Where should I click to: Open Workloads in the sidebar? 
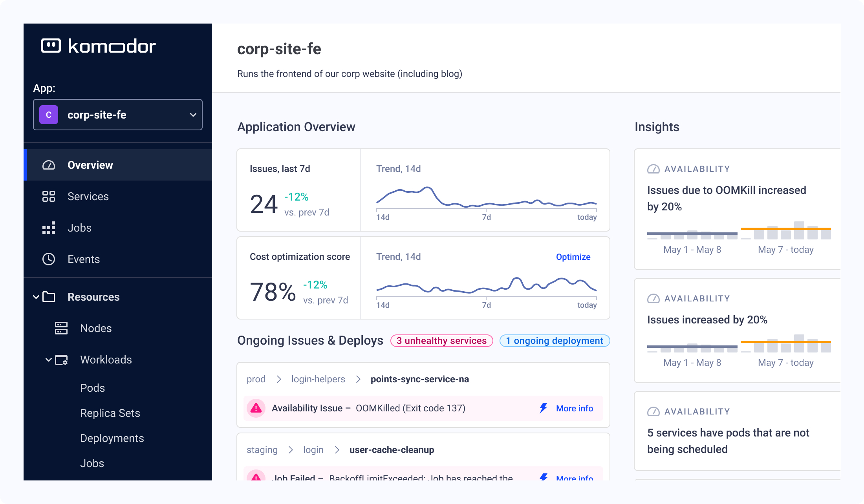click(x=106, y=360)
